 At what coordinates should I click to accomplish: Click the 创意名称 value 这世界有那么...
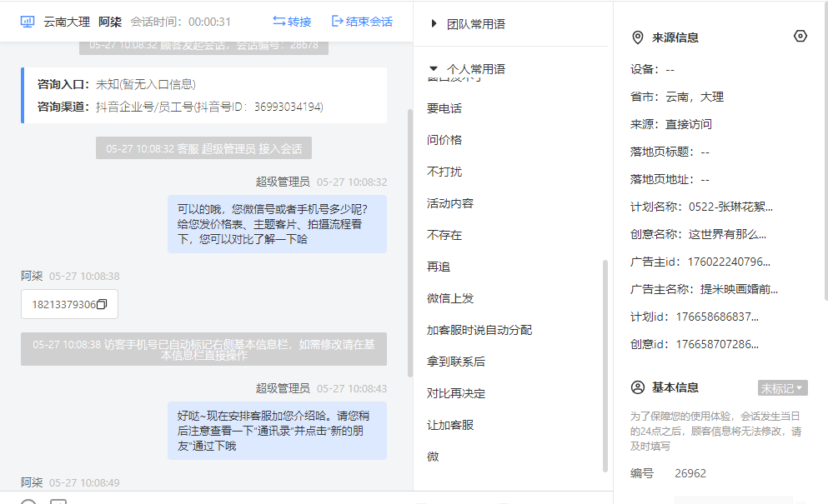pos(727,234)
